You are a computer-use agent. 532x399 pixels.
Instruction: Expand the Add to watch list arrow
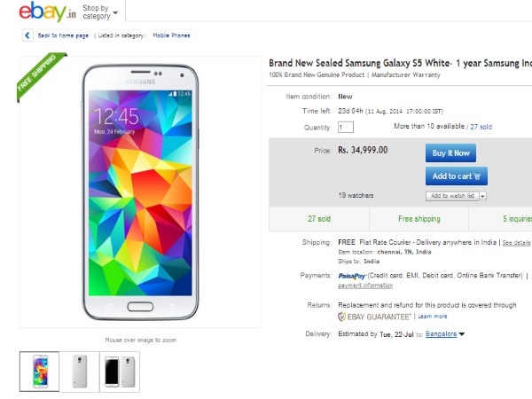(x=483, y=195)
